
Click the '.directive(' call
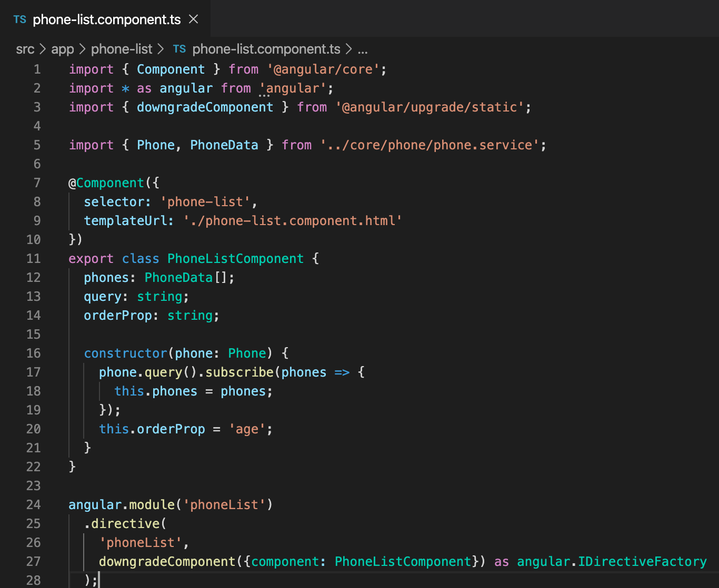(x=125, y=524)
